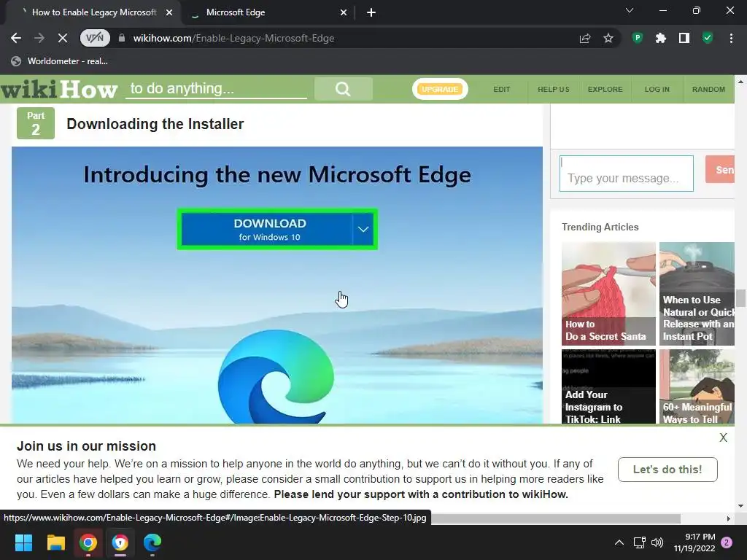The image size is (747, 560).
Task: Open the HELP US menu
Action: tap(553, 89)
